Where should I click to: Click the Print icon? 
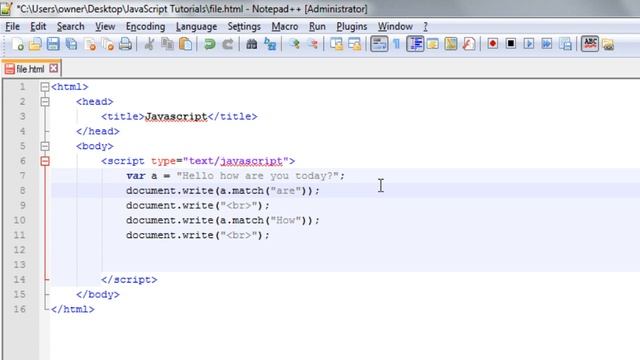[x=126, y=44]
